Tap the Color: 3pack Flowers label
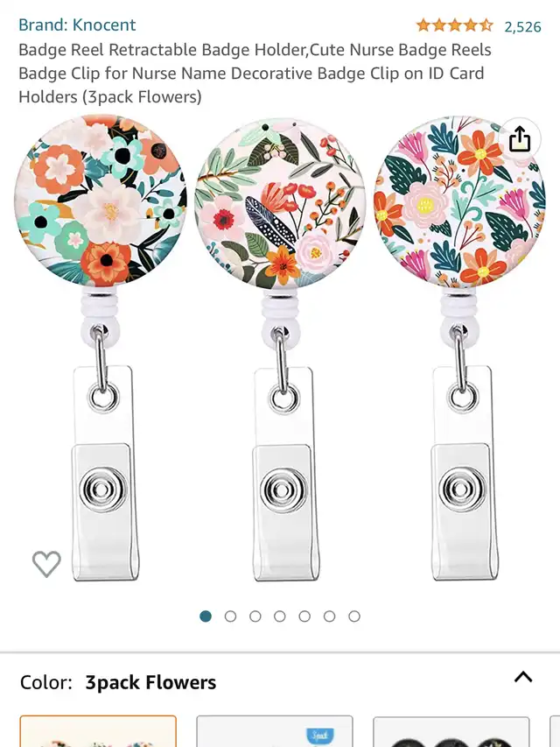This screenshot has height=747, width=560. [118, 682]
